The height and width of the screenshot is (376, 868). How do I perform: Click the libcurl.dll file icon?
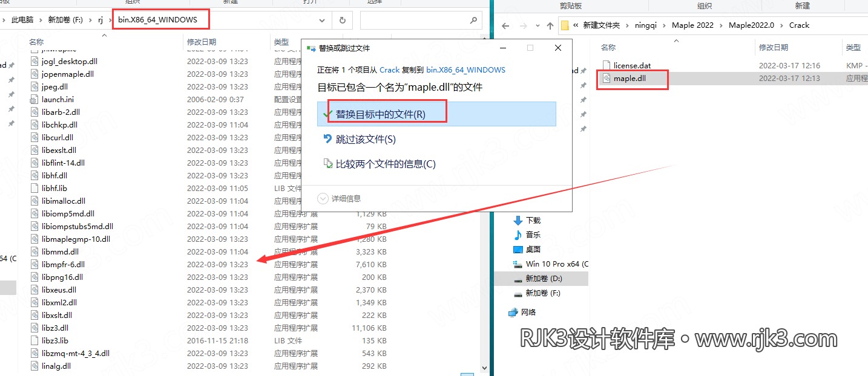[x=35, y=137]
